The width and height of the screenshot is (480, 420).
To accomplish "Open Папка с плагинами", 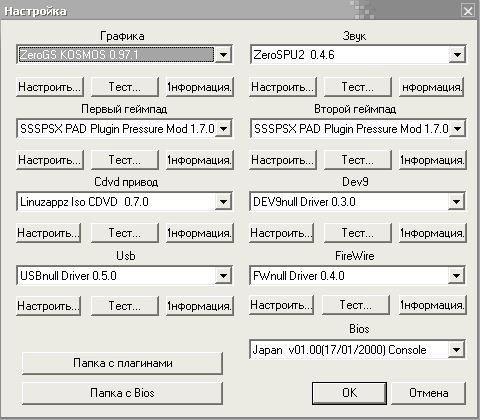I will pos(122,363).
